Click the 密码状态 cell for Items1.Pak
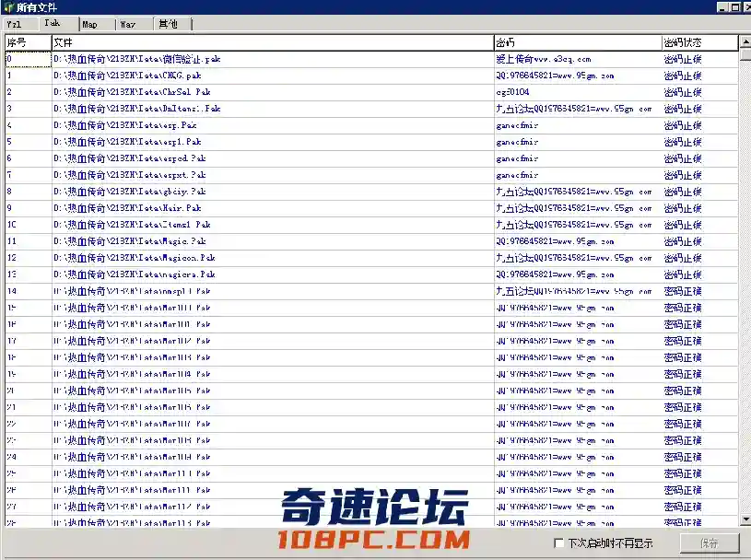The height and width of the screenshot is (560, 751). pyautogui.click(x=700, y=225)
